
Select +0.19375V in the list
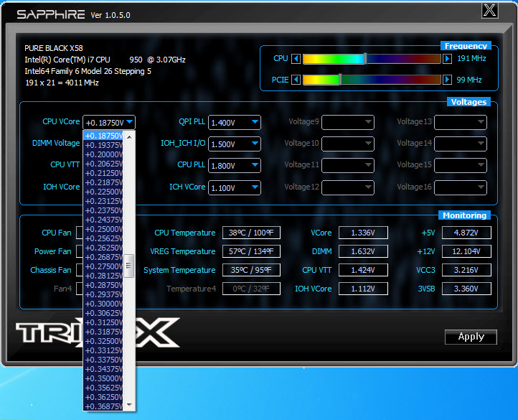point(103,145)
